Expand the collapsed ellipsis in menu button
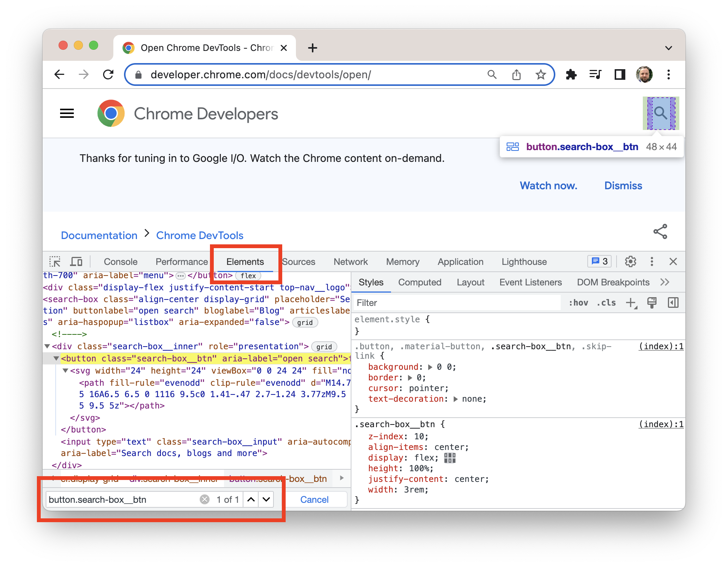 tap(180, 276)
